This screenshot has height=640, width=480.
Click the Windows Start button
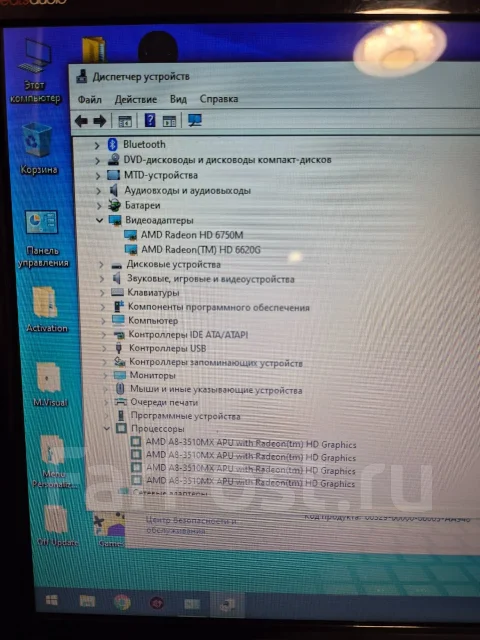(52, 600)
